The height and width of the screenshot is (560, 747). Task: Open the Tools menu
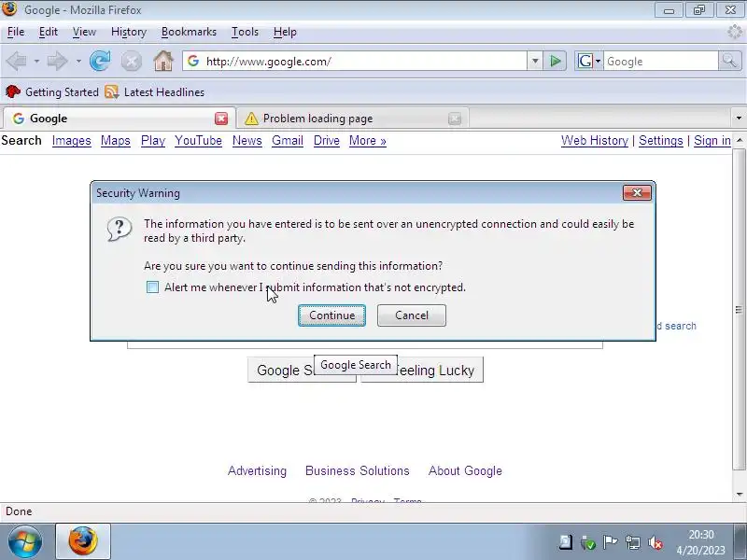click(x=245, y=32)
